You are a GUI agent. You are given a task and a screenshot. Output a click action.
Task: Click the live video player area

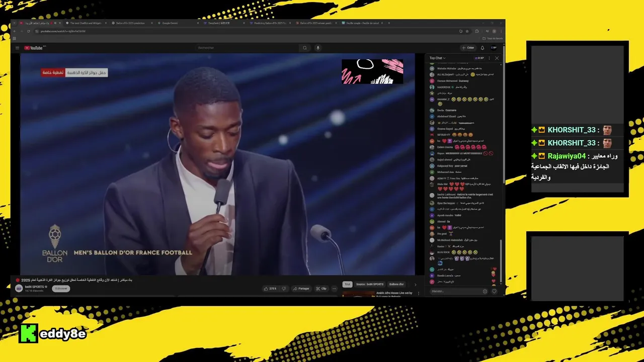217,164
